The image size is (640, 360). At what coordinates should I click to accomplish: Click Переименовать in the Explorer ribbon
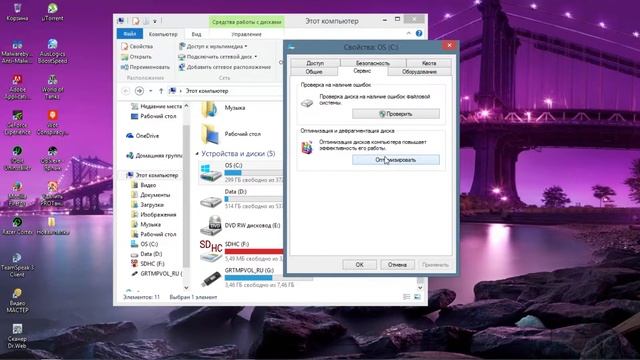145,67
